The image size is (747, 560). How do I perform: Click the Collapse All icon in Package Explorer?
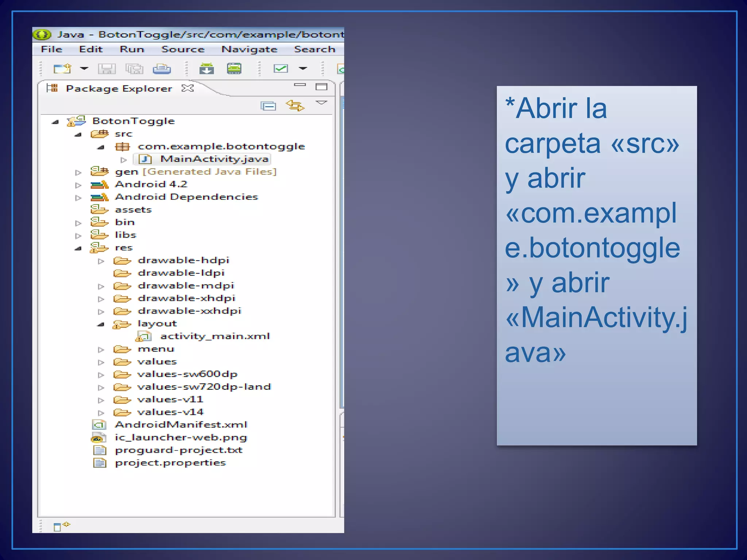coord(268,106)
